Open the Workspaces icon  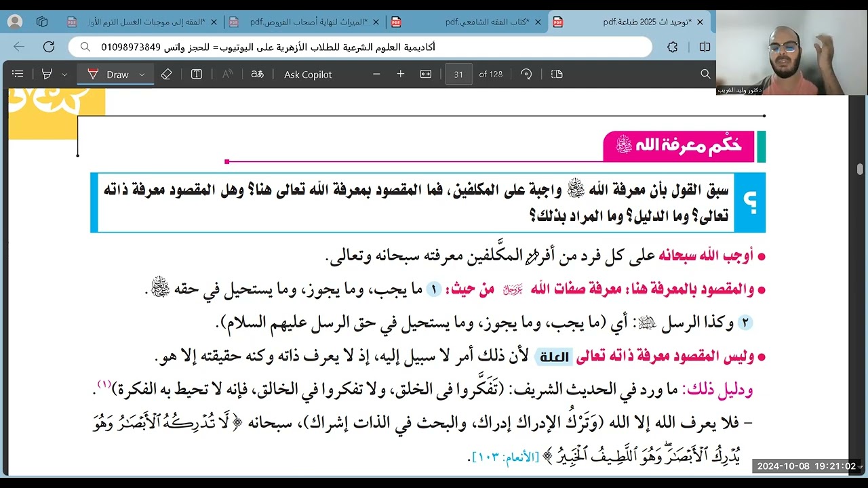(42, 22)
